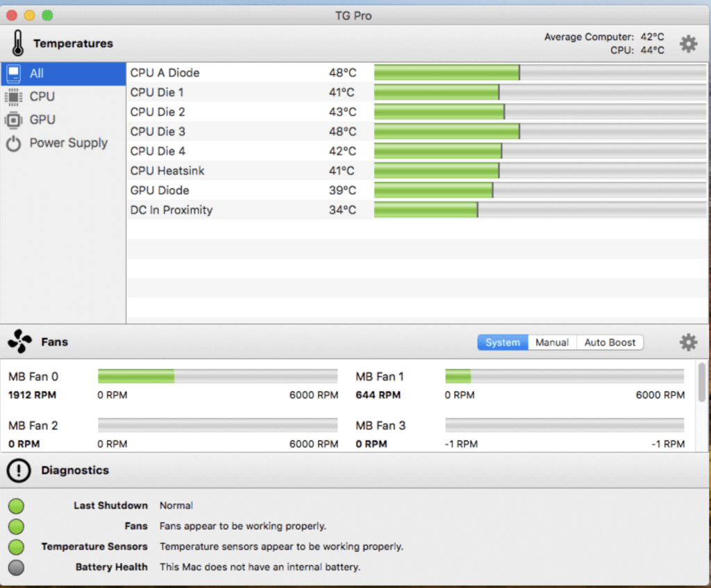Click the no internal battery message
The height and width of the screenshot is (588, 711).
tap(260, 566)
